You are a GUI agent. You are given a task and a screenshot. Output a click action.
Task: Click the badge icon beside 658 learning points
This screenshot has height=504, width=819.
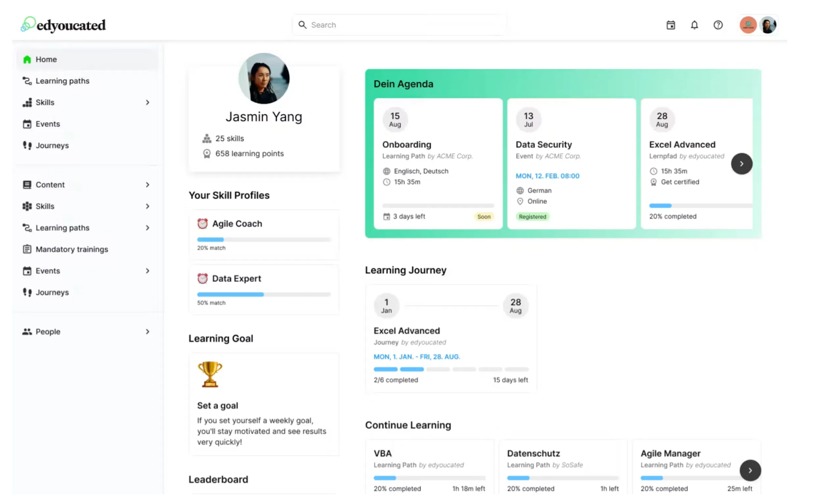point(207,154)
